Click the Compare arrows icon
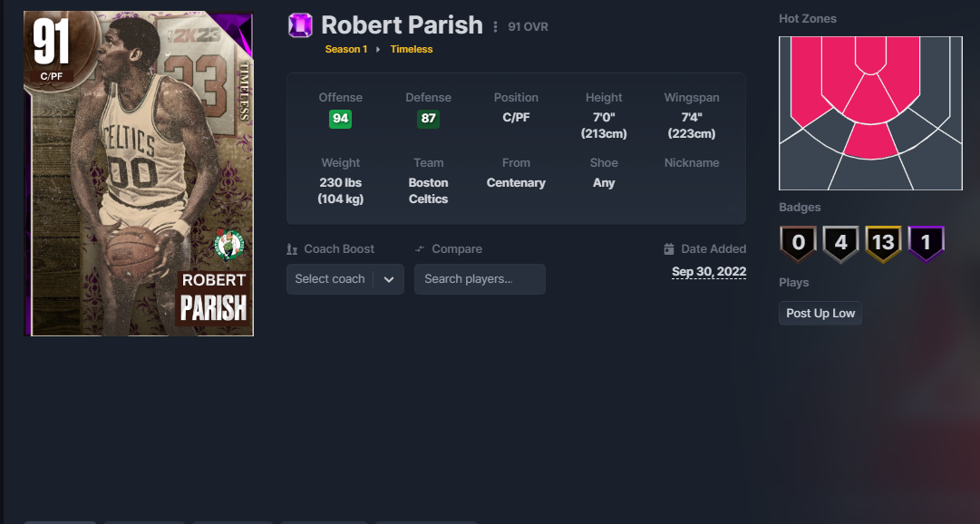980x524 pixels. click(420, 249)
